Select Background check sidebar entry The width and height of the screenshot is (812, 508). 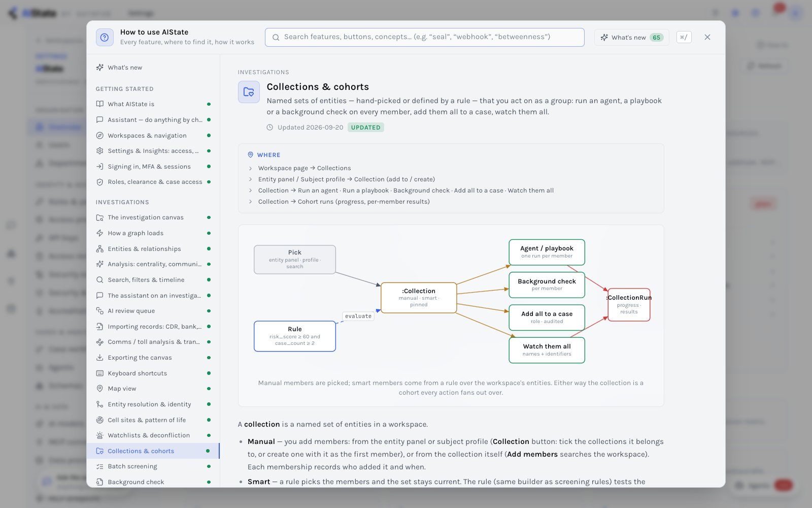pyautogui.click(x=153, y=482)
